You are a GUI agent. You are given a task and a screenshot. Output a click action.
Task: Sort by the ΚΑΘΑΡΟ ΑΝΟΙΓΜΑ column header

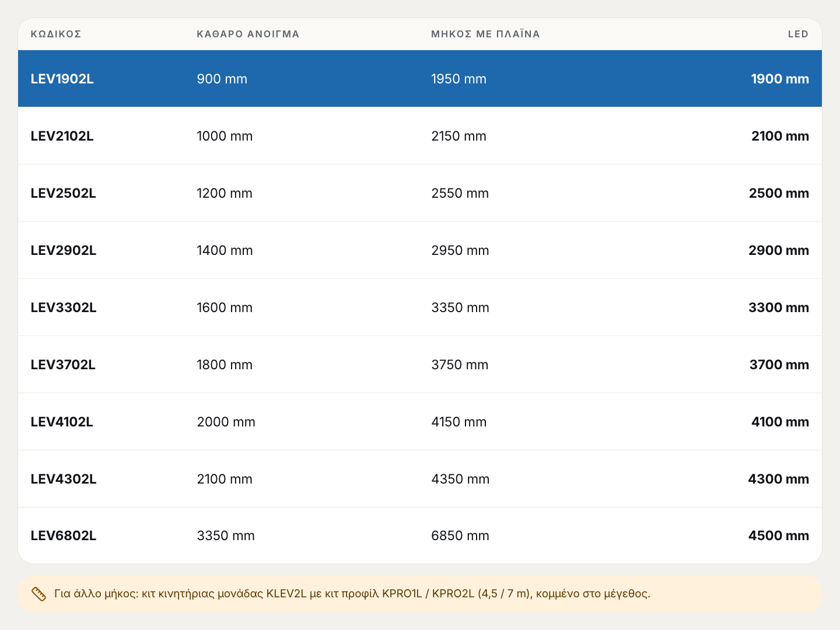click(x=248, y=34)
